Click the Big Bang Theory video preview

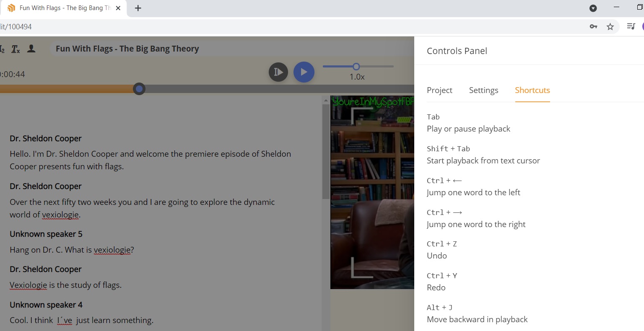tap(372, 192)
